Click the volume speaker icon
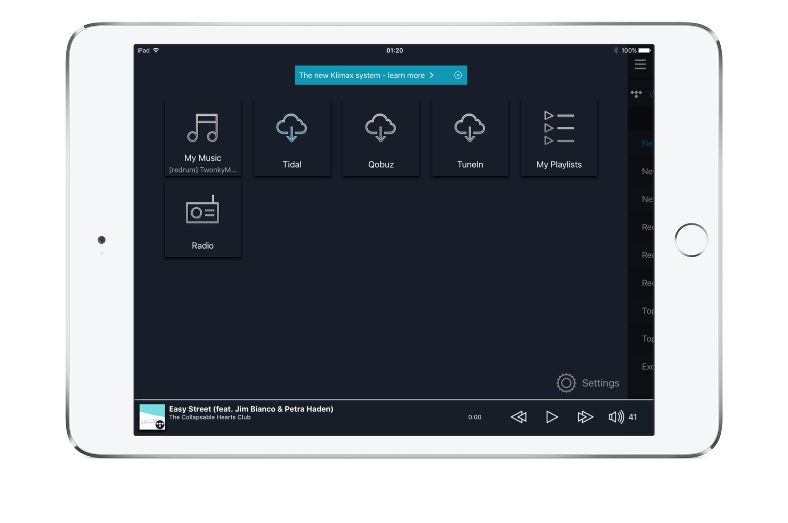The width and height of the screenshot is (788, 523). coord(616,417)
